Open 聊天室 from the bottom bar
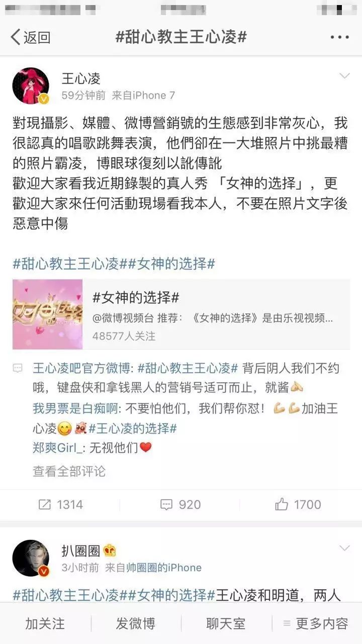 tap(226, 624)
